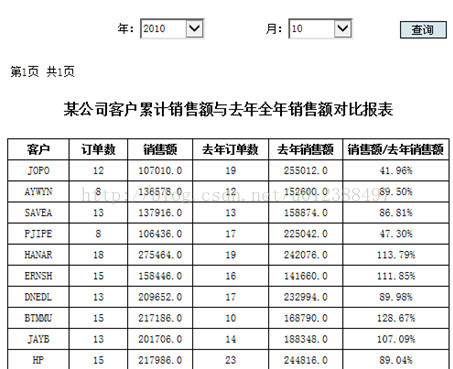Click the sales value 107010.0

(x=160, y=171)
